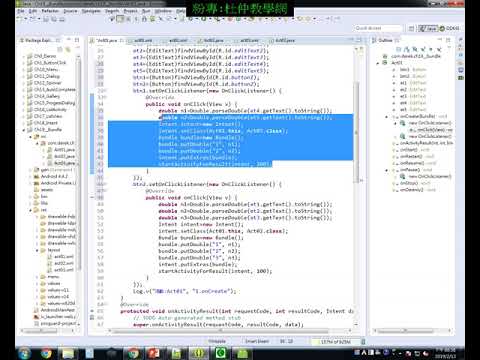Open green circle app on taskbar
The width and height of the screenshot is (480, 360).
[220, 353]
